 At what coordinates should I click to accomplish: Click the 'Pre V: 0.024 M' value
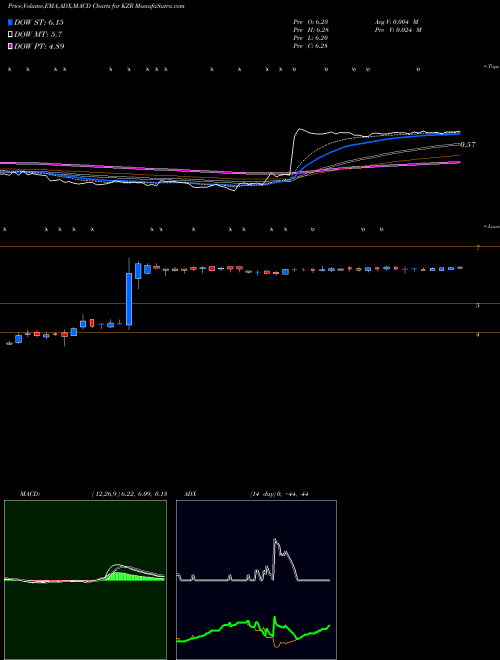pyautogui.click(x=398, y=30)
